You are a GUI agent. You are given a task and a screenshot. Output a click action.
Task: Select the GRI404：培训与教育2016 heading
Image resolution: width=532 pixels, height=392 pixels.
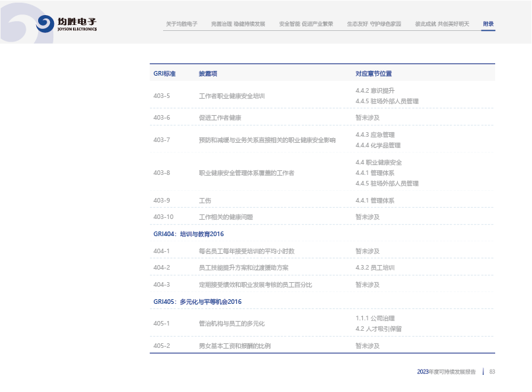[x=189, y=234]
